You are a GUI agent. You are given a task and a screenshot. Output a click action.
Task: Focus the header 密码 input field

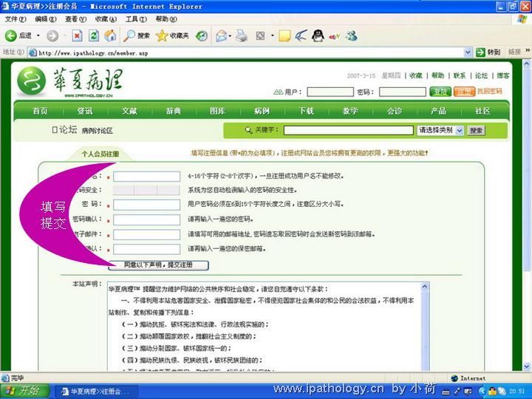[403, 92]
